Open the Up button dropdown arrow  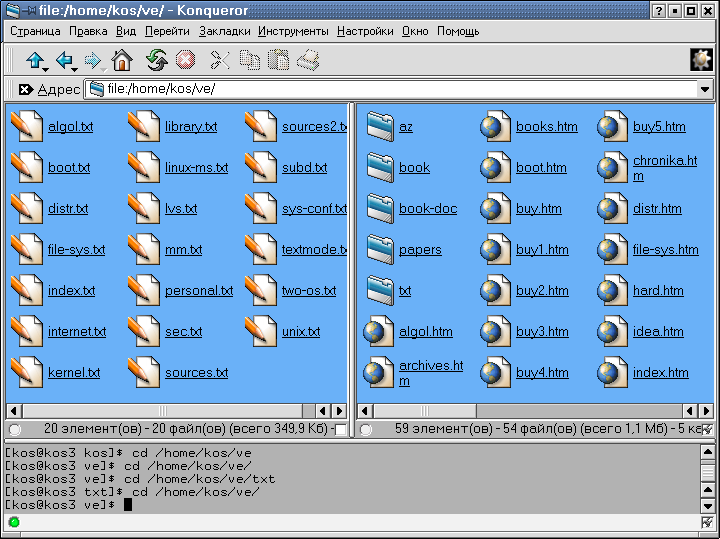coord(47,68)
